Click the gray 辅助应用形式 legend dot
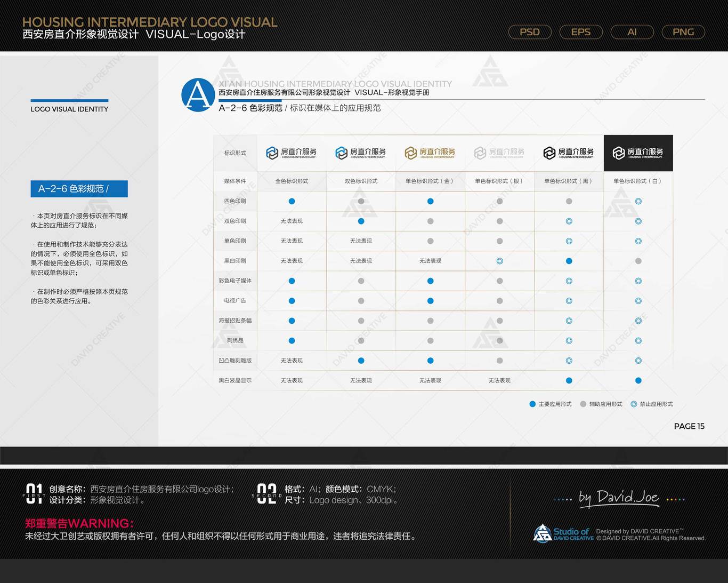 coord(583,404)
